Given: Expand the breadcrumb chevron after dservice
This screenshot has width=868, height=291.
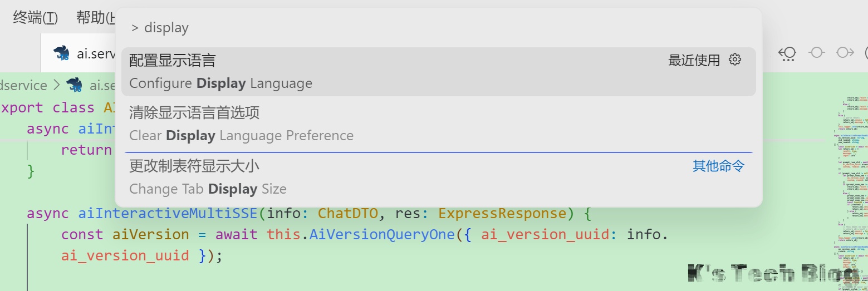Looking at the screenshot, I should click(x=56, y=85).
